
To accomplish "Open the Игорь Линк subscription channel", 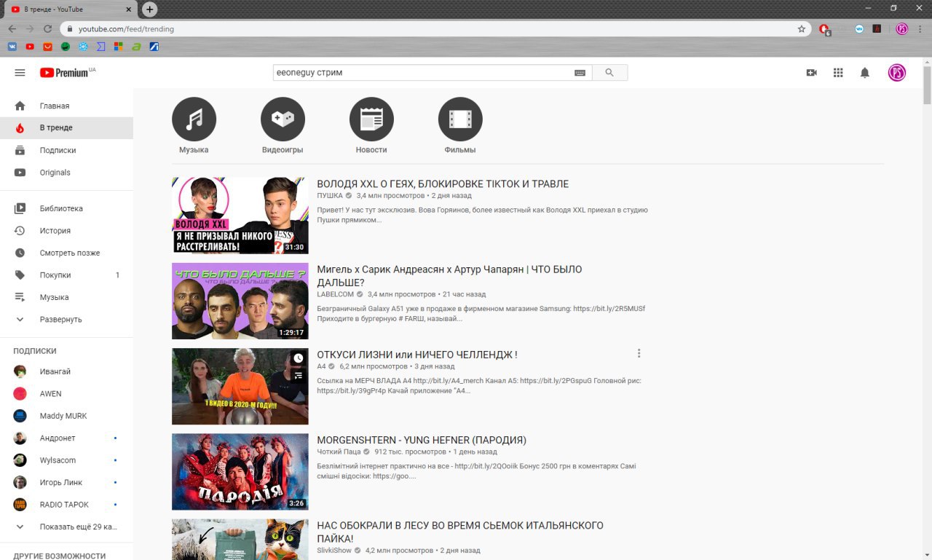I will [x=66, y=483].
